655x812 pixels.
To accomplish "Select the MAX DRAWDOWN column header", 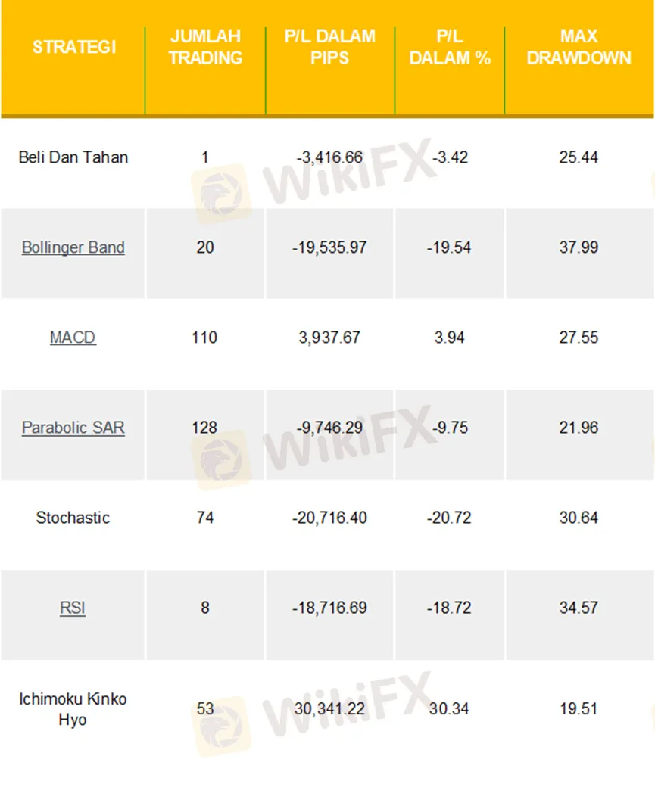I will (x=579, y=47).
